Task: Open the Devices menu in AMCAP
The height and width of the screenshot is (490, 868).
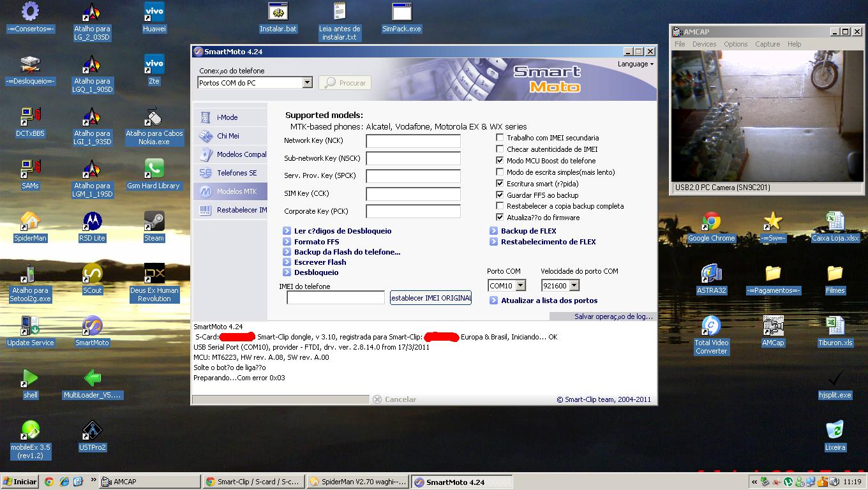Action: [x=704, y=44]
